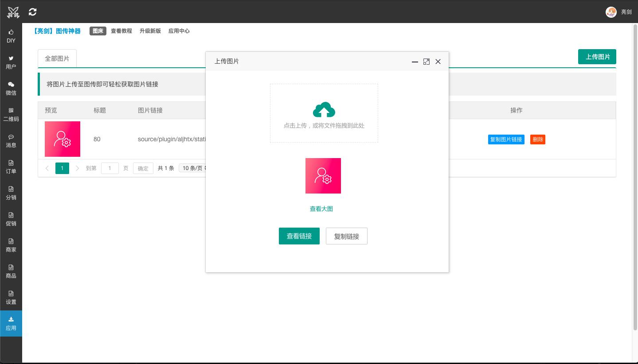
Task: Click the 【亮剑】图传神器 title link
Action: [57, 31]
